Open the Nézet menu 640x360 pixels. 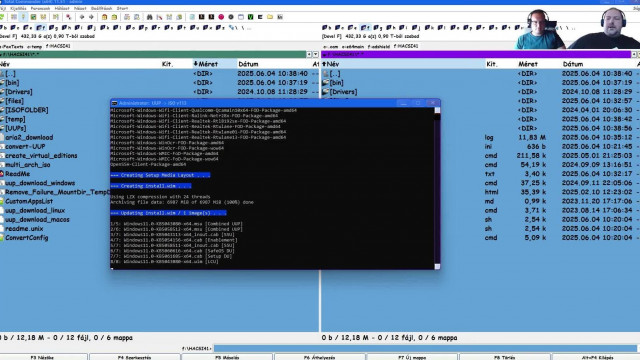[80, 8]
